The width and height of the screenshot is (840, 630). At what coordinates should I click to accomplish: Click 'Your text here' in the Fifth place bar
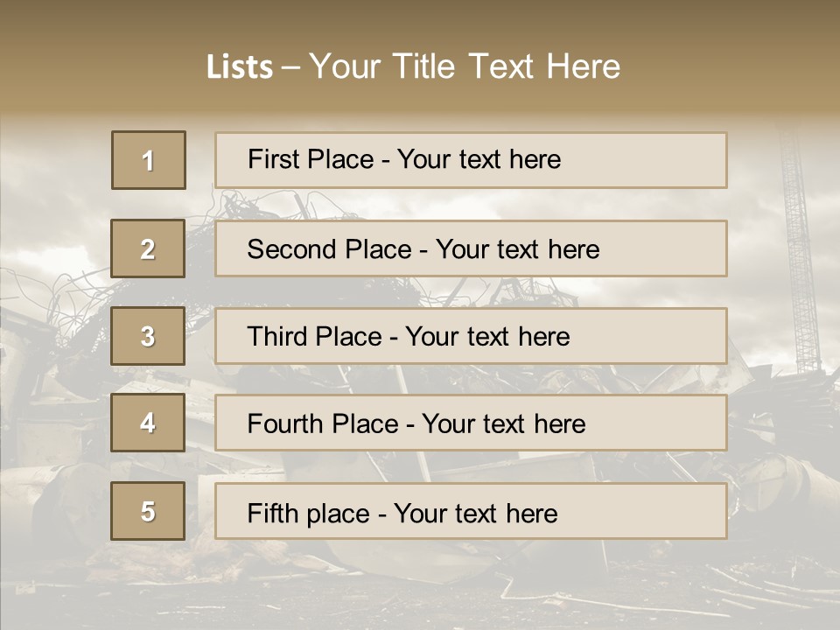point(475,513)
